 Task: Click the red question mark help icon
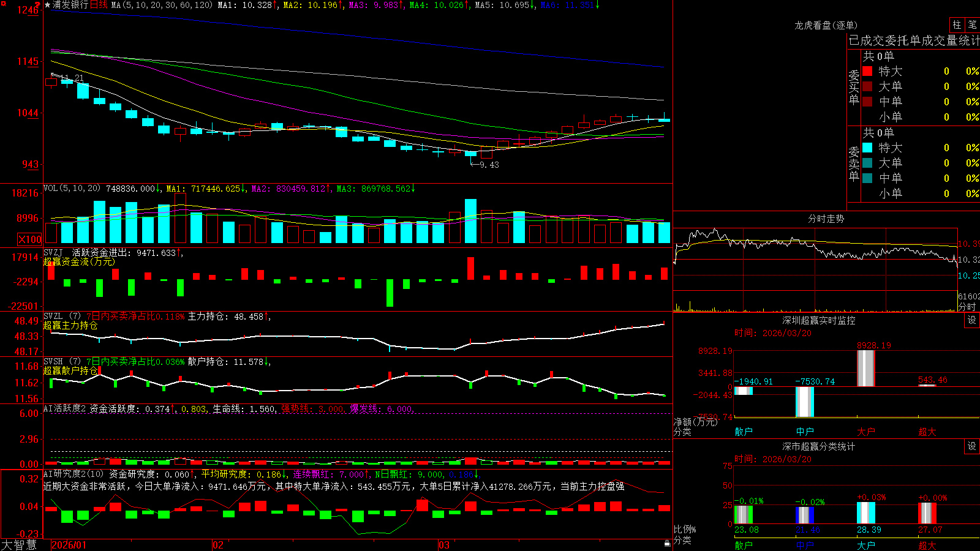pyautogui.click(x=38, y=5)
